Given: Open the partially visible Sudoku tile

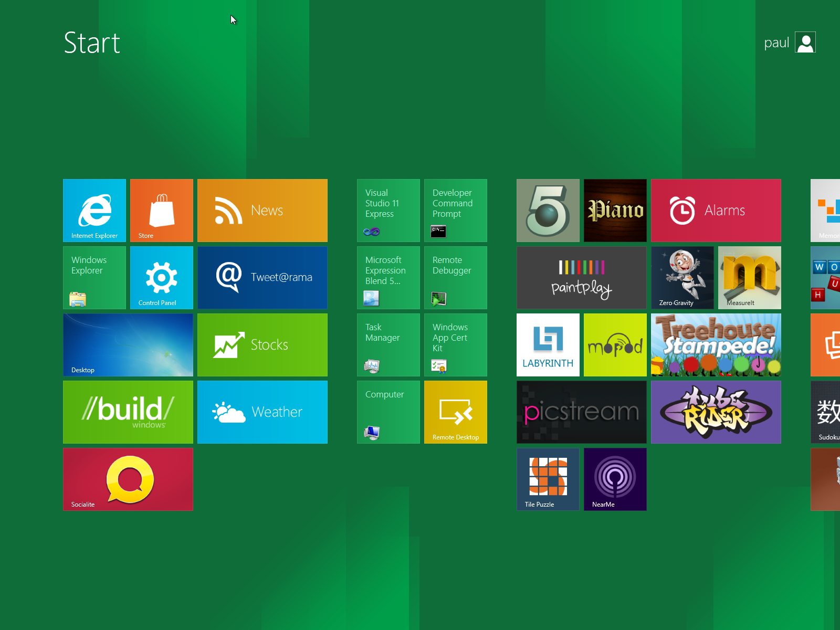Looking at the screenshot, I should (x=826, y=412).
